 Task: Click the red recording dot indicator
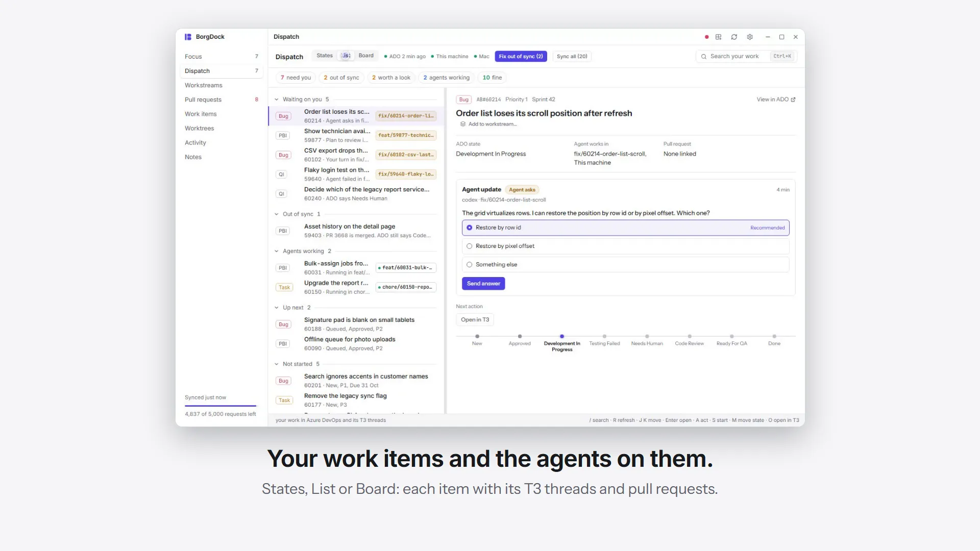click(706, 37)
